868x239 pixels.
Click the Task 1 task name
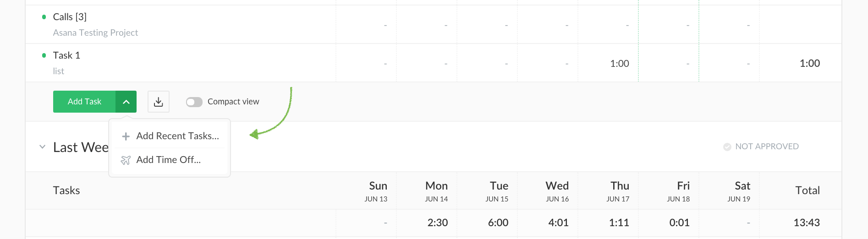click(x=66, y=55)
